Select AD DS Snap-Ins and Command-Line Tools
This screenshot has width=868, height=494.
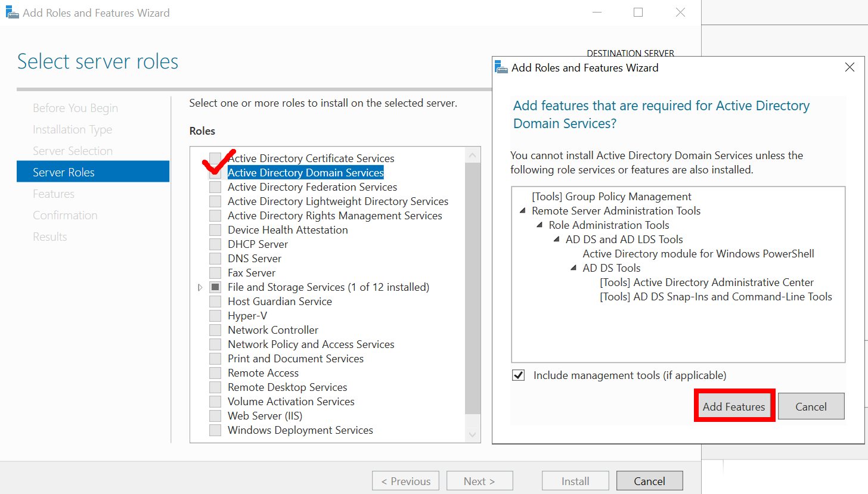pyautogui.click(x=716, y=297)
